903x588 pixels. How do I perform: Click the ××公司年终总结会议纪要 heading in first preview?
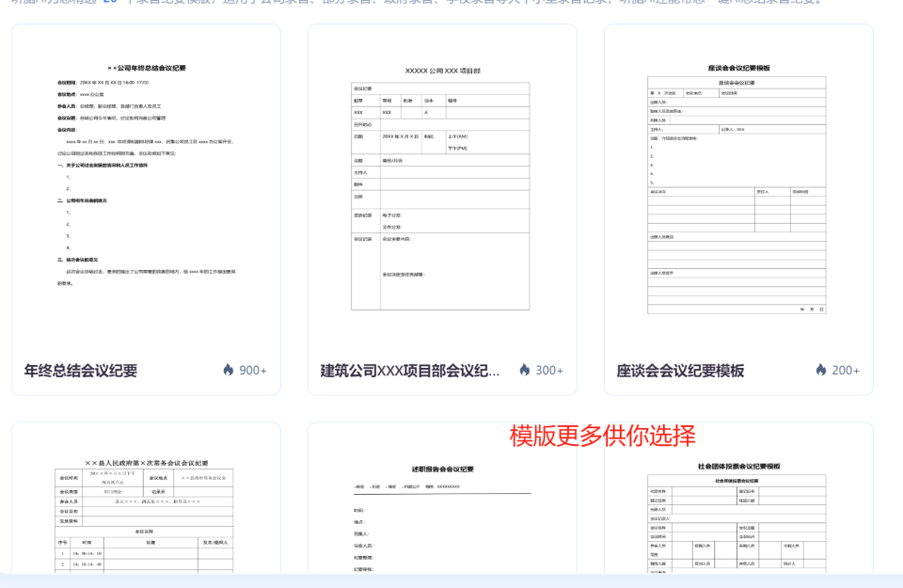pyautogui.click(x=147, y=68)
